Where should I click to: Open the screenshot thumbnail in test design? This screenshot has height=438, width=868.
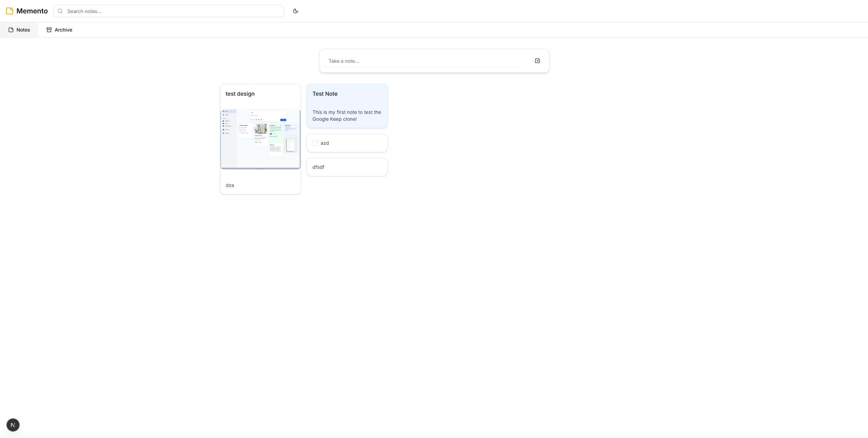tap(260, 139)
